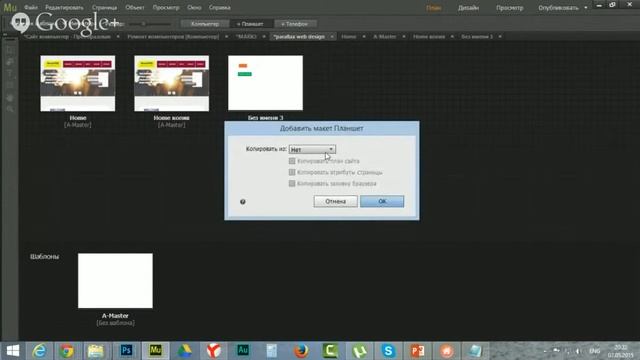The image size is (640, 360).
Task: Open the Страница menu
Action: (104, 7)
